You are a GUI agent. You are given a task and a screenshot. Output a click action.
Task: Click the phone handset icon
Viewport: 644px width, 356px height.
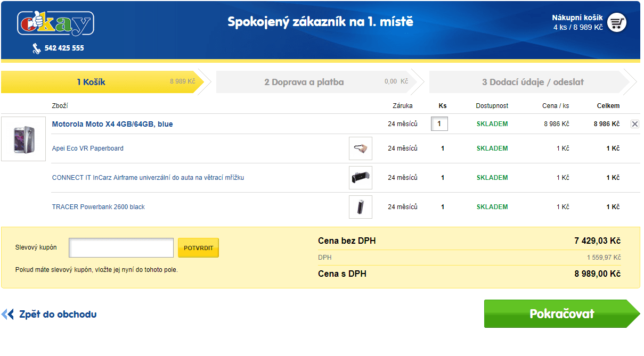[x=36, y=48]
